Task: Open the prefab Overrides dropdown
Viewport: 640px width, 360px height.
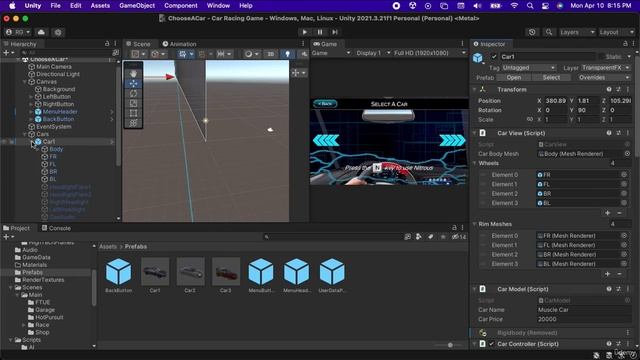Action: tap(604, 78)
